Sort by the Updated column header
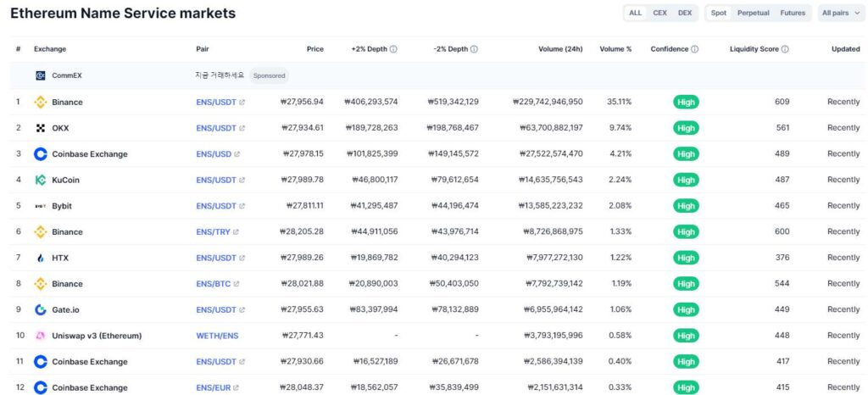Viewport: 868px width, 395px height. [x=845, y=49]
